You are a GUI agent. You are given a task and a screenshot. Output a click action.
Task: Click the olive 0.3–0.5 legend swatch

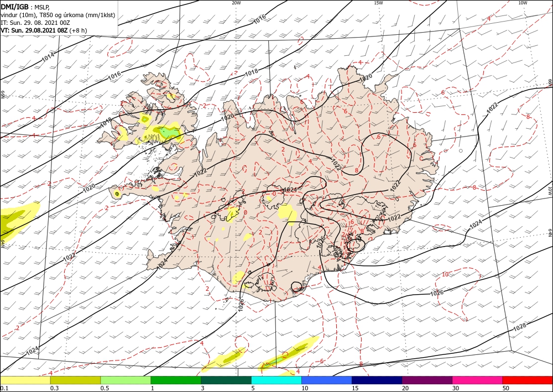pos(75,380)
